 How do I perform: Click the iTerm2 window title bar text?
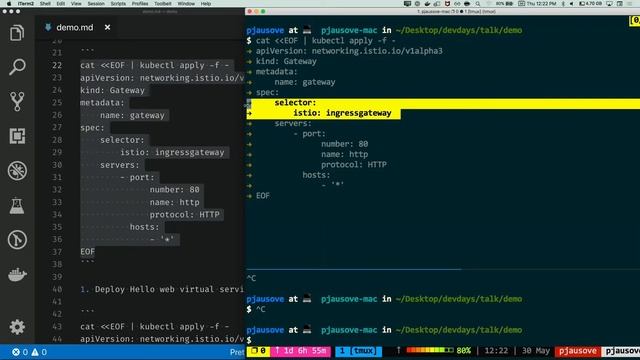tap(456, 11)
